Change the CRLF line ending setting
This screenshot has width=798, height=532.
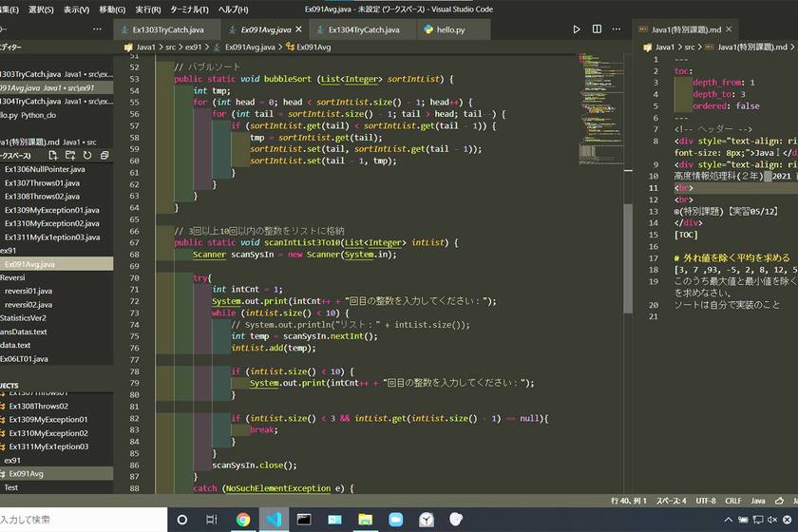732,500
